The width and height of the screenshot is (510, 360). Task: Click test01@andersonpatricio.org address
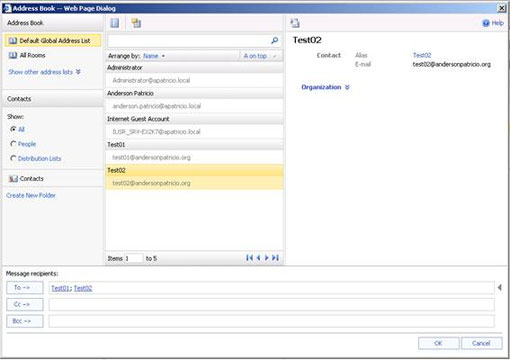[x=151, y=157]
